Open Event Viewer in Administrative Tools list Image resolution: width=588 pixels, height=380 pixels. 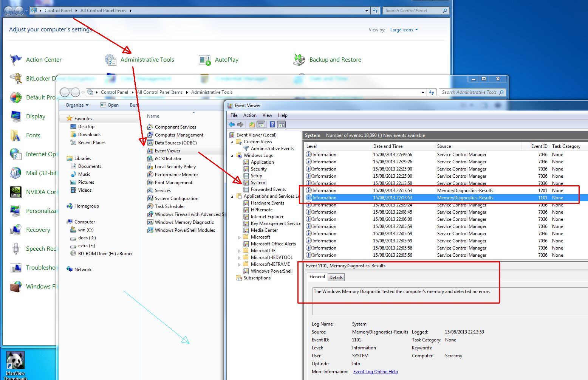167,150
